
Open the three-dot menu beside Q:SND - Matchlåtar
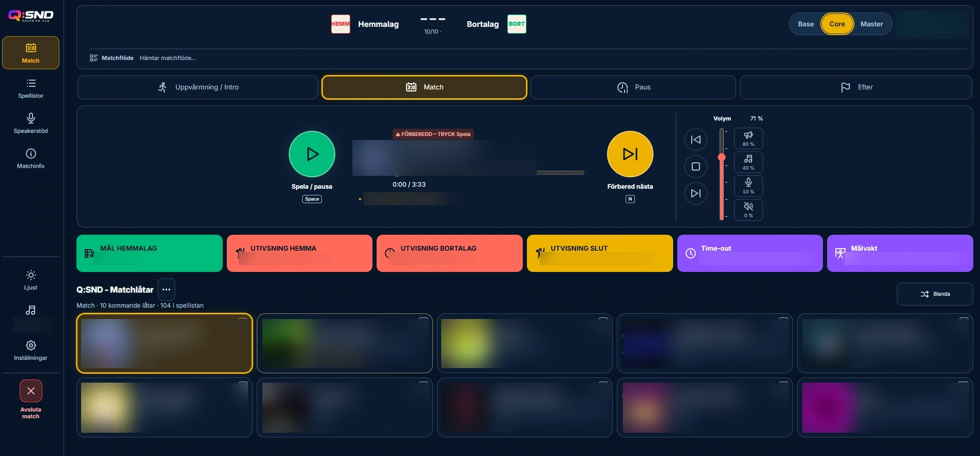[166, 290]
